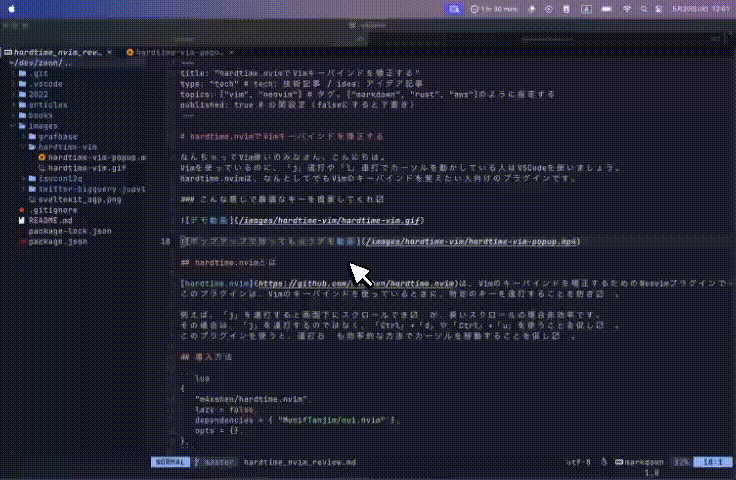The image size is (736, 480).
Task: Expand the .git folder arrow
Action: (13, 74)
